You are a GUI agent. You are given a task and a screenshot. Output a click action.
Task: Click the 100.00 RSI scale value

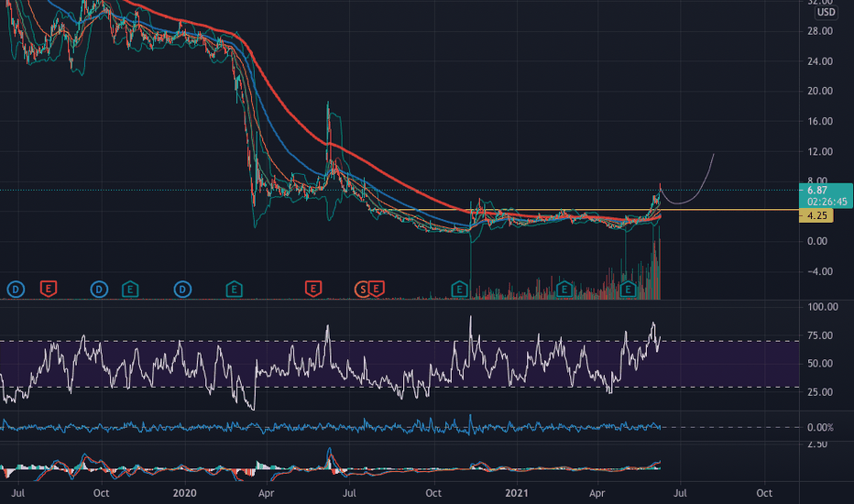pyautogui.click(x=823, y=307)
